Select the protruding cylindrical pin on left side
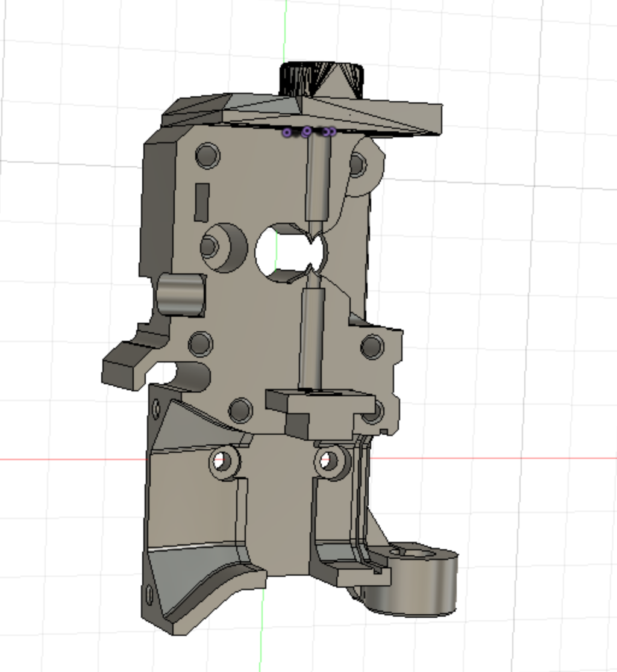This screenshot has width=617, height=672. (x=181, y=295)
